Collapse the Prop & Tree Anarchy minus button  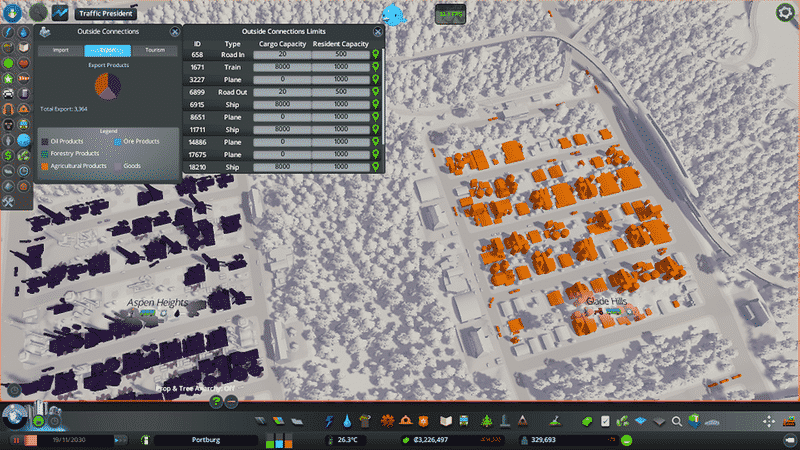click(x=231, y=402)
